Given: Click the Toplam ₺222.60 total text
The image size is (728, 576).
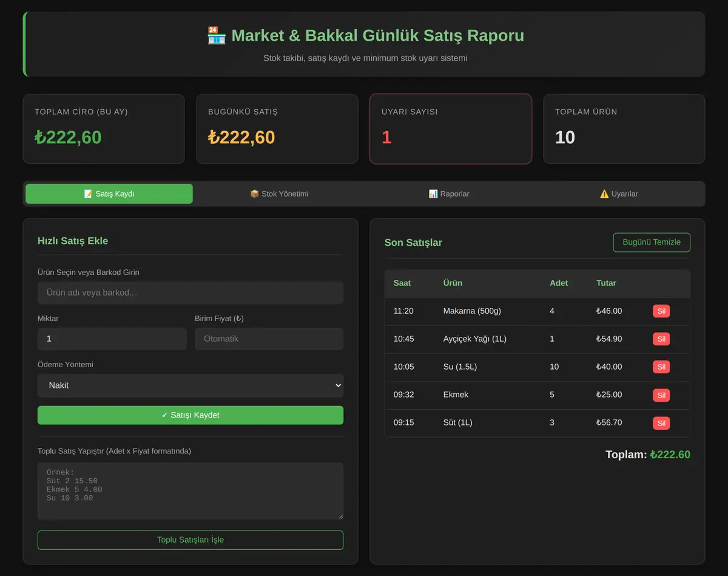Looking at the screenshot, I should pyautogui.click(x=648, y=455).
